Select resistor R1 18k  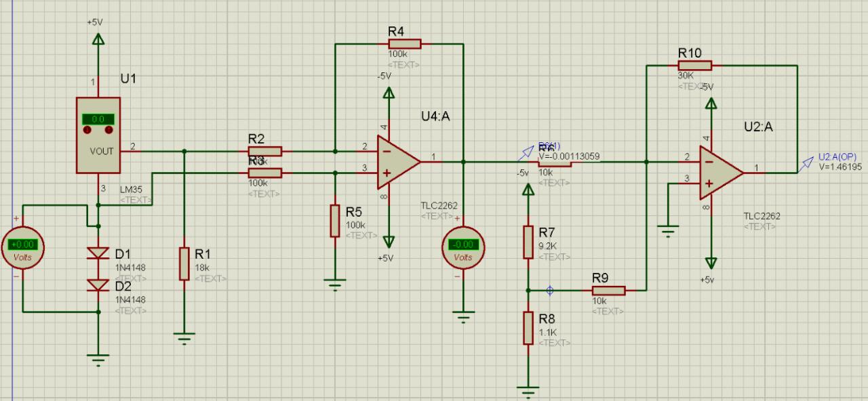184,263
